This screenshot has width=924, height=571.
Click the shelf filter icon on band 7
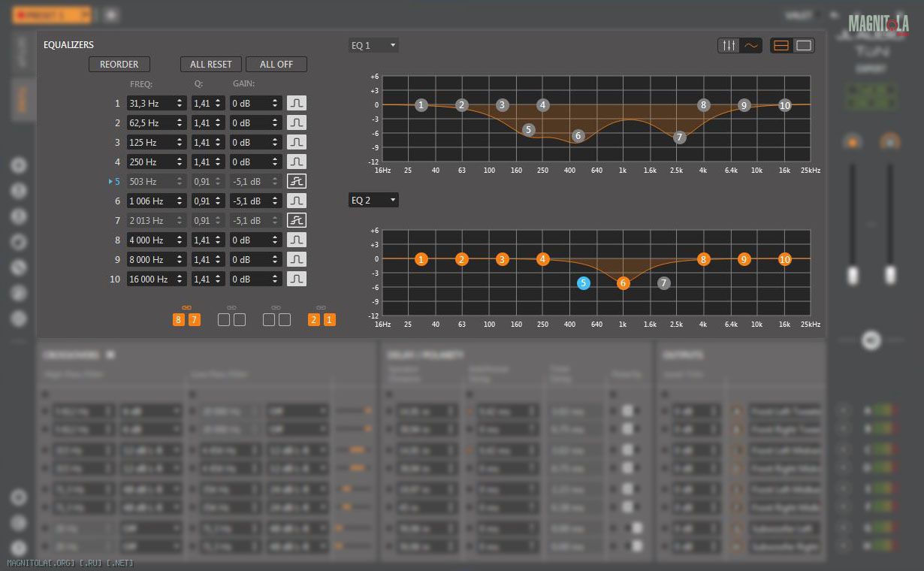click(x=297, y=220)
